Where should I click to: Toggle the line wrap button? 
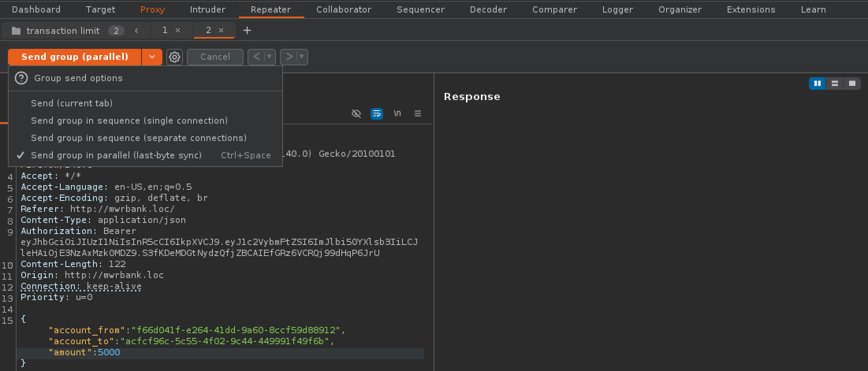pos(376,114)
